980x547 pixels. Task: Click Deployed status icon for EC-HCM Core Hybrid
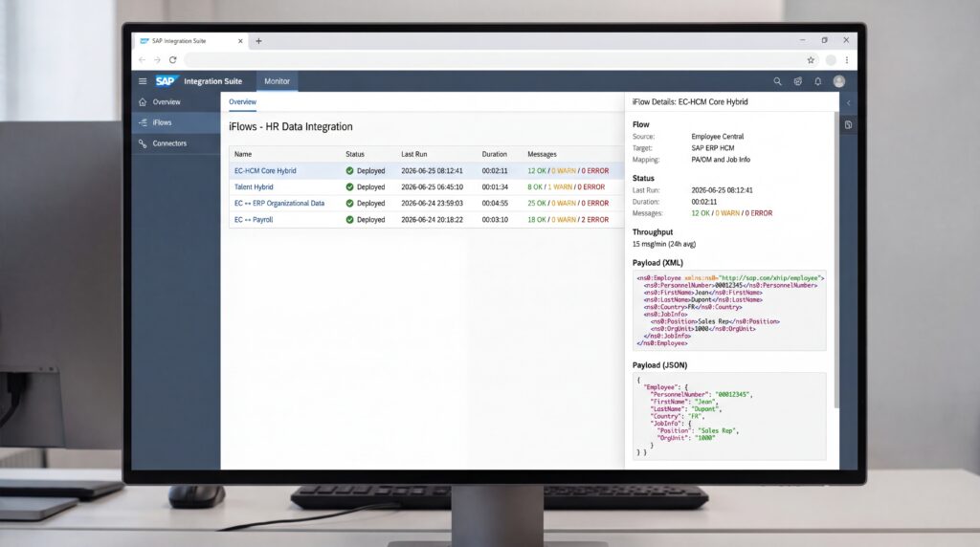(x=349, y=170)
